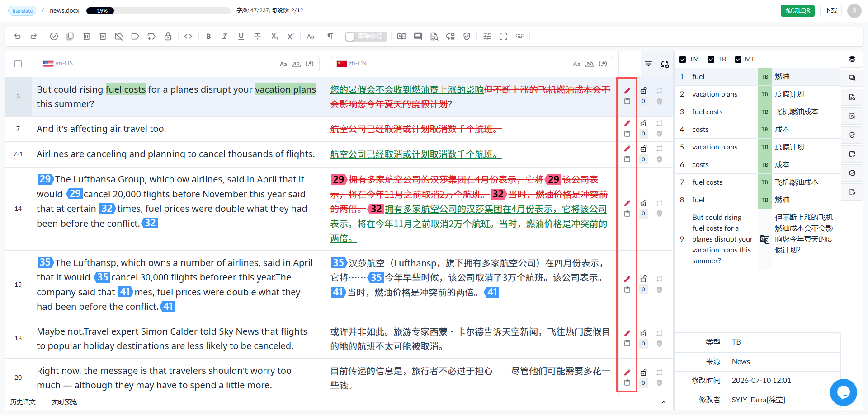Image resolution: width=868 pixels, height=415 pixels.
Task: Click the confirm segment checkmark icon
Action: 54,37
